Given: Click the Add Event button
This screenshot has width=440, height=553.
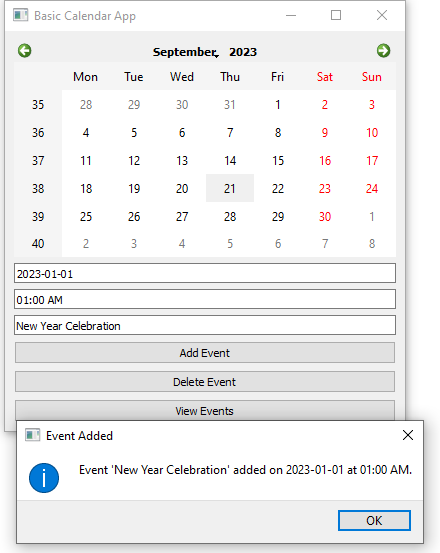Looking at the screenshot, I should click(205, 353).
